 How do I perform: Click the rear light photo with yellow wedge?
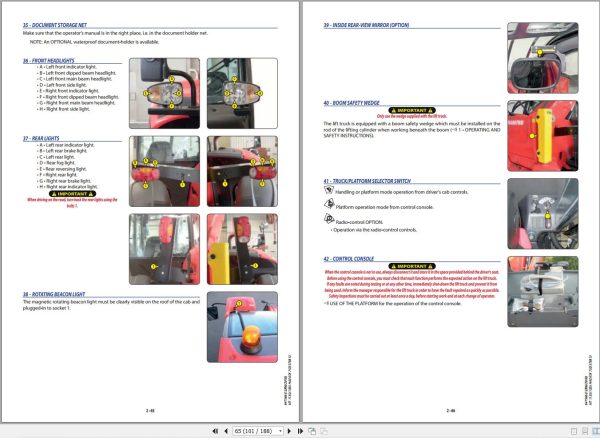[x=242, y=249]
